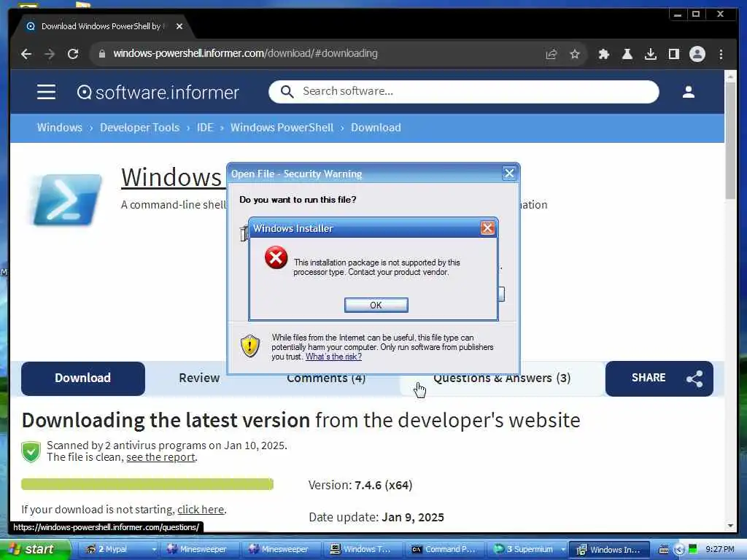Go to Windows breadcrumb
The image size is (747, 560).
click(x=60, y=128)
